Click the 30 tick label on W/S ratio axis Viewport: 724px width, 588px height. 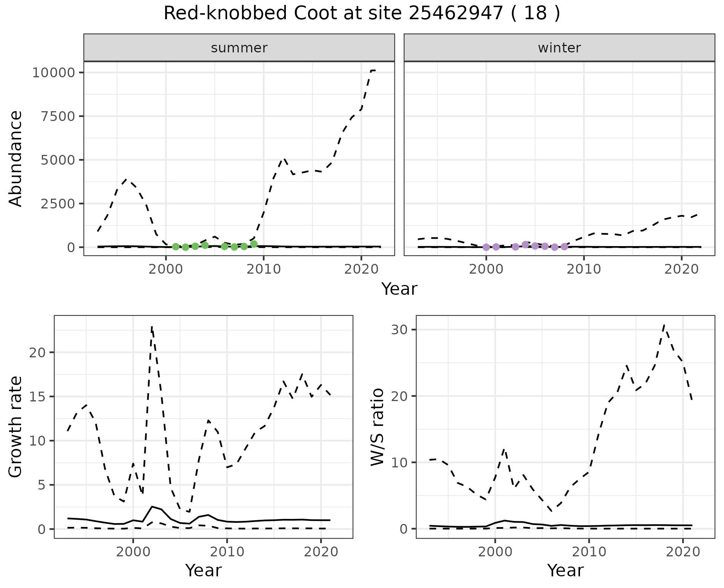coord(400,330)
